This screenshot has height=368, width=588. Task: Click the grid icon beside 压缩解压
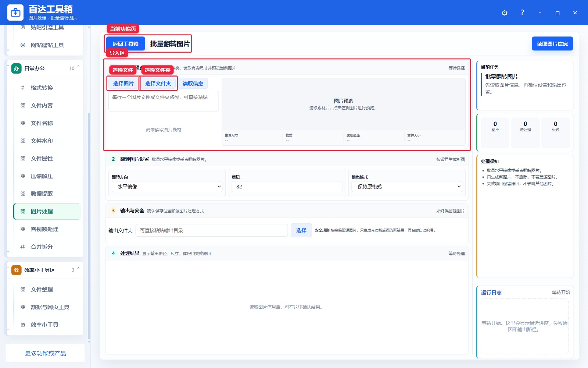coord(23,176)
